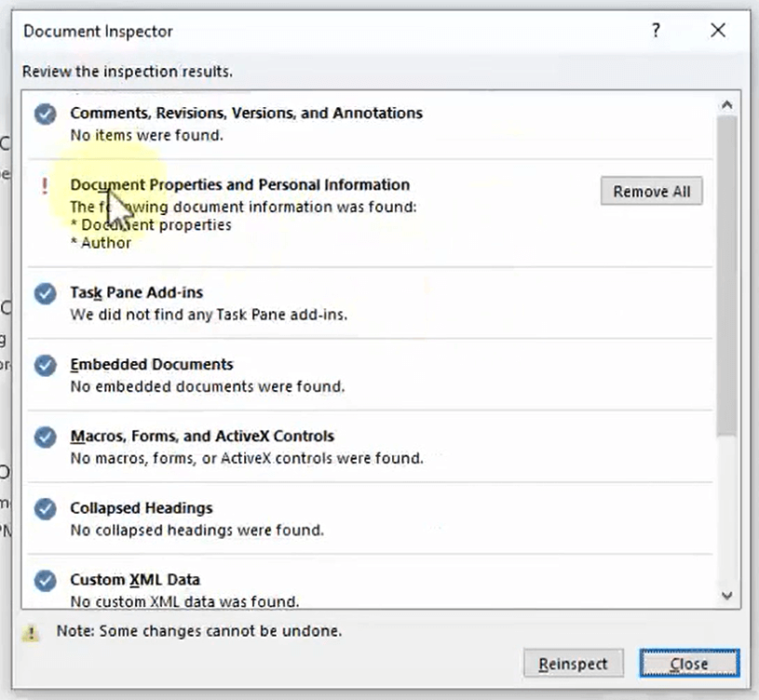Click the yellow warning triangle near the note

33,632
